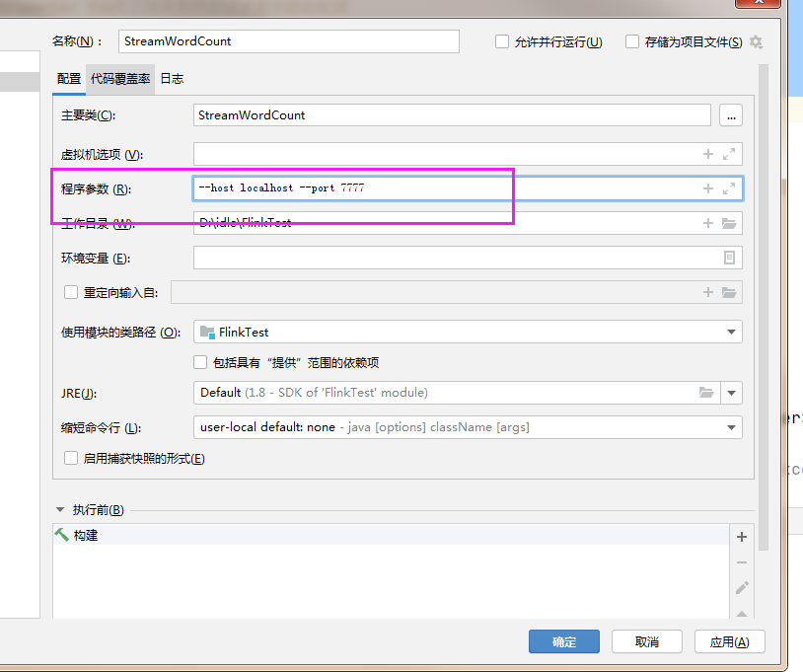Check the 重定向输入自 checkbox

70,292
